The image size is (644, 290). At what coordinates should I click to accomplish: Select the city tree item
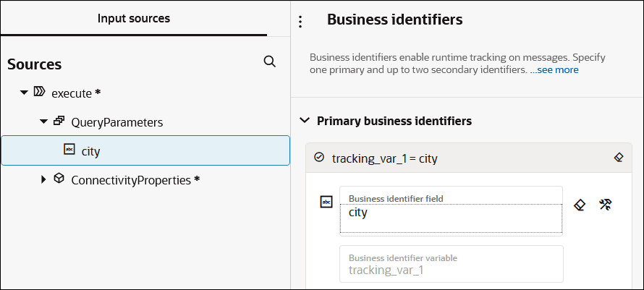pos(91,150)
